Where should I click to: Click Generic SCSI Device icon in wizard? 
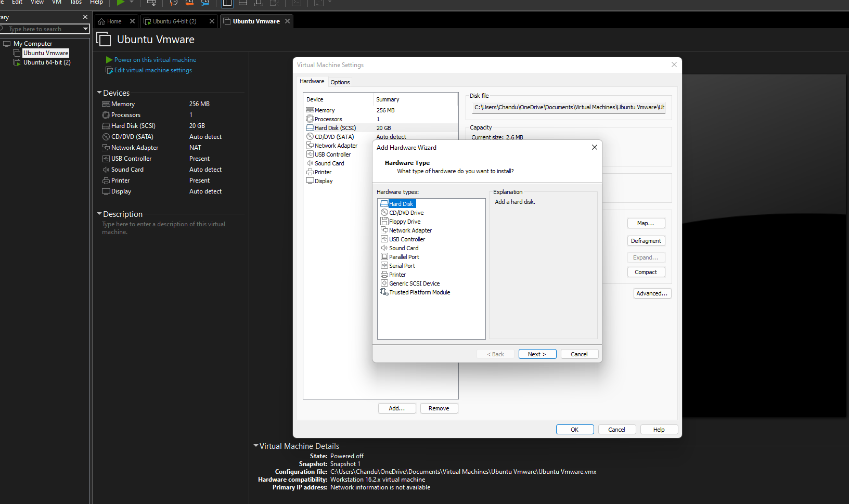384,283
